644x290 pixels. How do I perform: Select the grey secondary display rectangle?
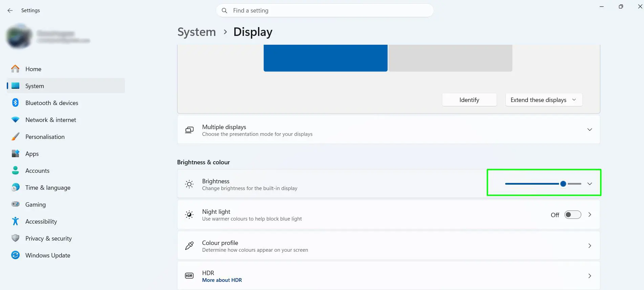tap(450, 58)
